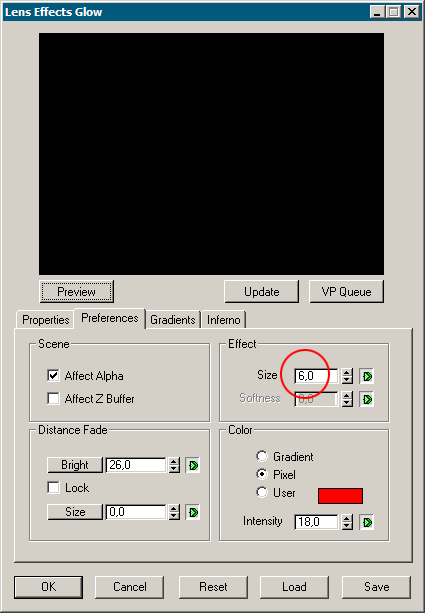Click the Intensity input field
The image size is (425, 613).
click(x=317, y=522)
